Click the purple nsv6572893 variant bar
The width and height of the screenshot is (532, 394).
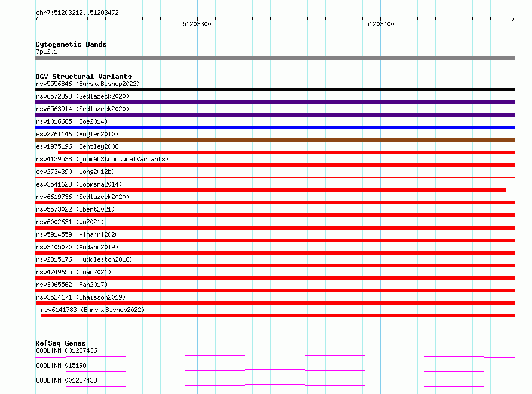tap(275, 102)
